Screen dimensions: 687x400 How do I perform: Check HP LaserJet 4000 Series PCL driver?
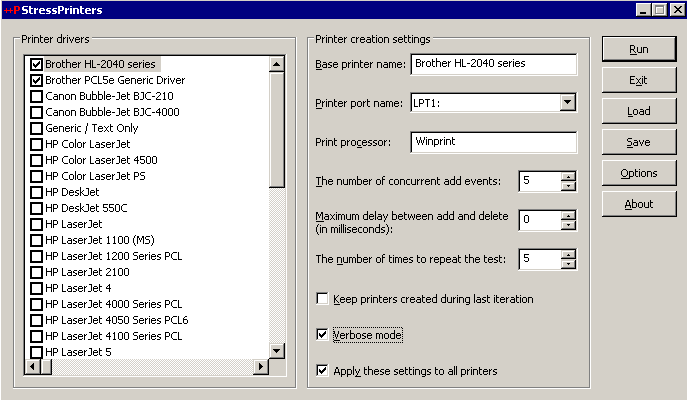click(36, 304)
